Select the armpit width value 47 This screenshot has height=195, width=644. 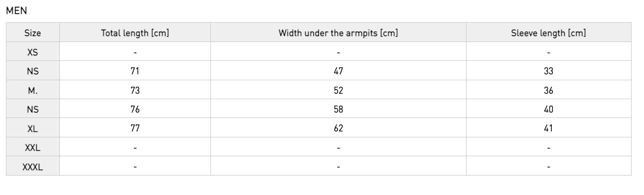(x=338, y=72)
